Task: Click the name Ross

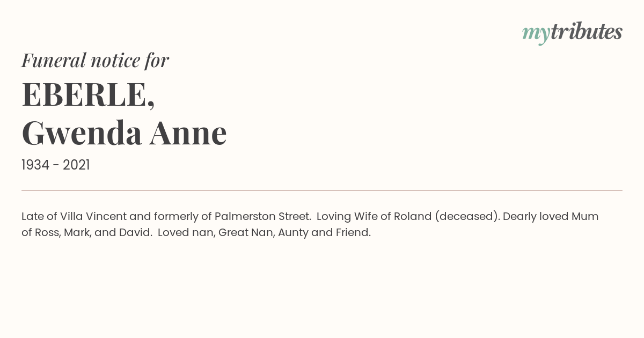Action: pyautogui.click(x=48, y=233)
